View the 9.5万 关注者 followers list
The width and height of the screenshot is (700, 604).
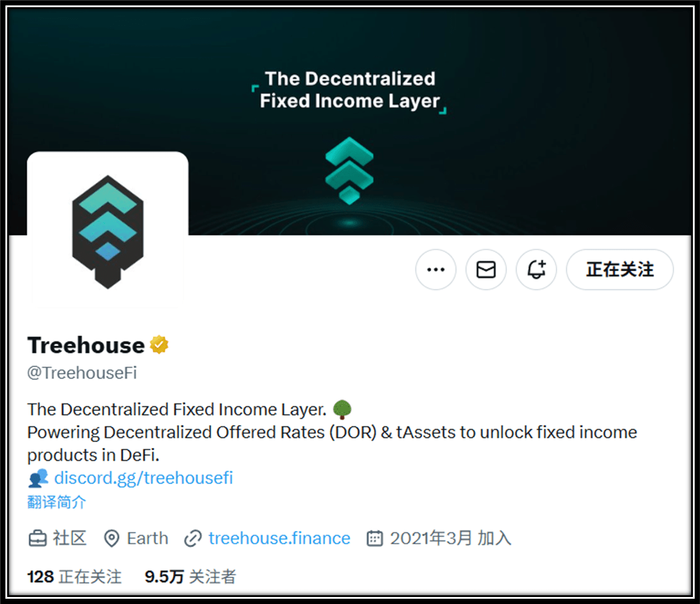coord(190,577)
